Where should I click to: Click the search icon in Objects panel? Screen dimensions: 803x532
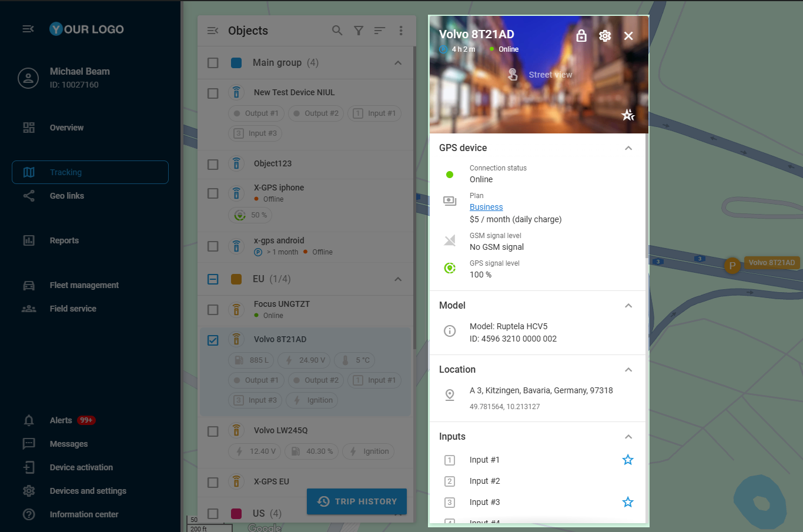click(337, 31)
